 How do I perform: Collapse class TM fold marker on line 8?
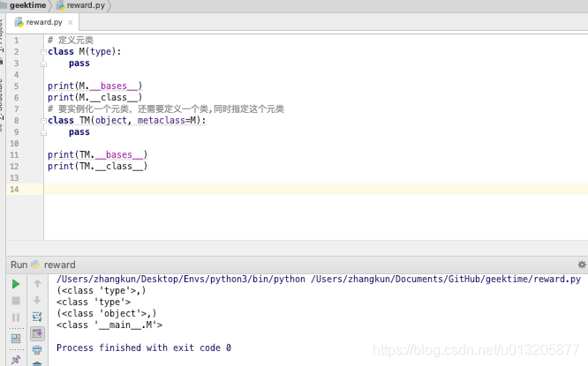pyautogui.click(x=43, y=121)
